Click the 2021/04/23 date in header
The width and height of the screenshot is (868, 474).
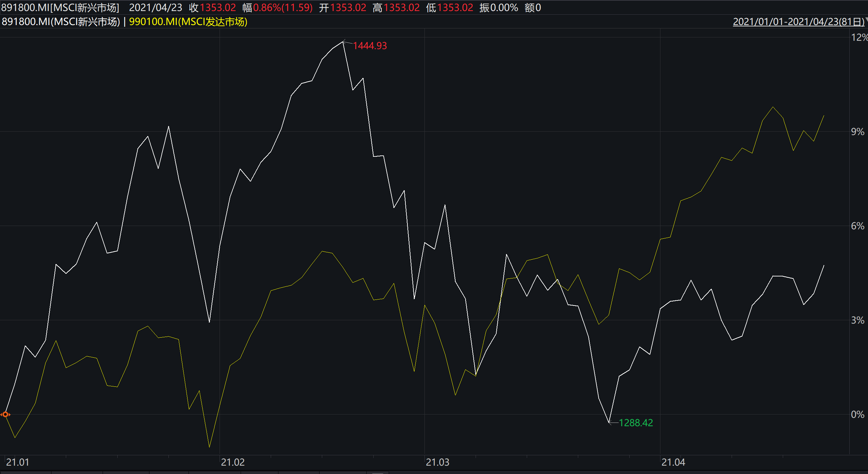pos(155,7)
